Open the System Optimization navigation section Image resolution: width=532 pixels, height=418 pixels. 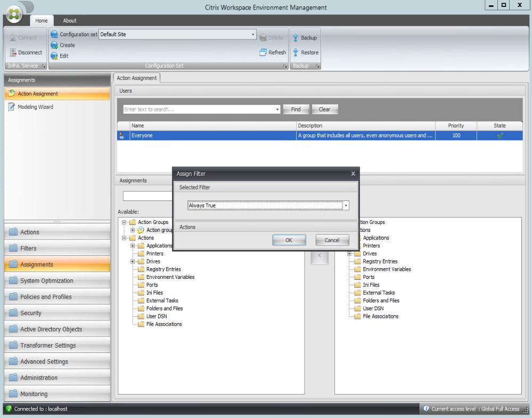click(47, 281)
